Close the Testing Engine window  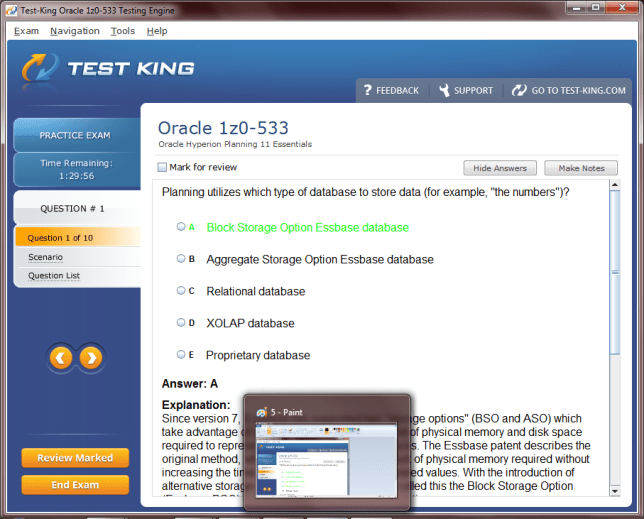[x=622, y=7]
